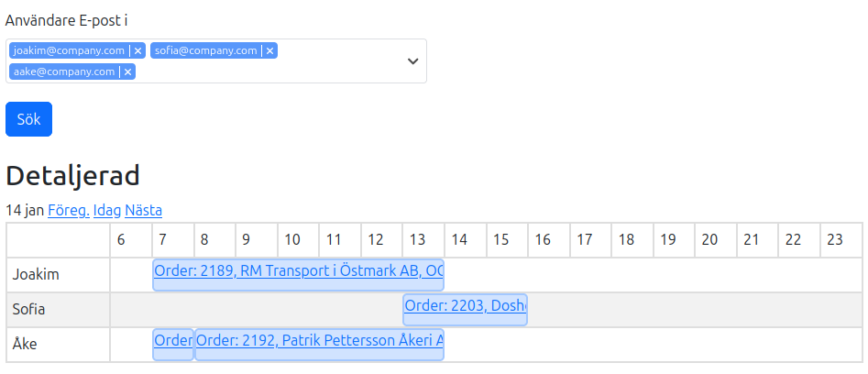Remove sofia@company.com tag with its x
This screenshot has width=868, height=374.
[x=270, y=51]
